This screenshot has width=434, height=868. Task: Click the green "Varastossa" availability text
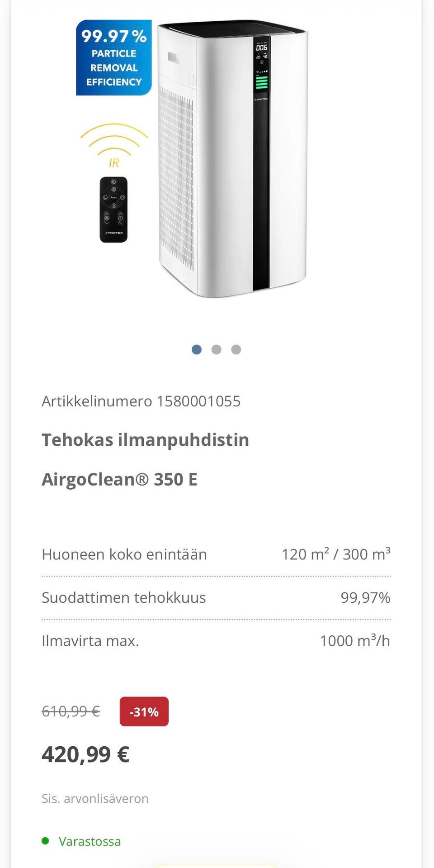(x=90, y=841)
